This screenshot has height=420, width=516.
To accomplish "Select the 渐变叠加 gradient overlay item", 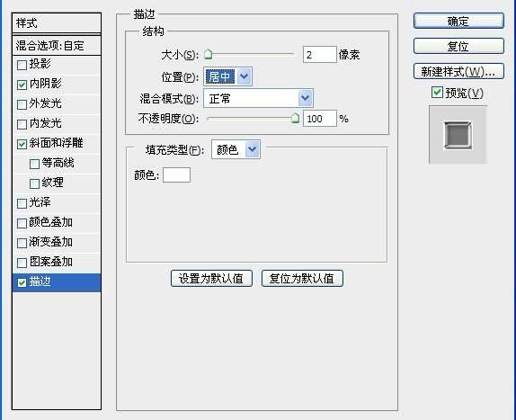I will click(56, 243).
